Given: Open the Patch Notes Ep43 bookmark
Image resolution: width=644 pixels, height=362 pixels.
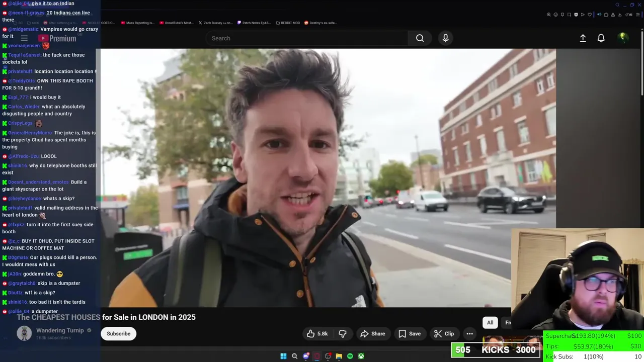Looking at the screenshot, I should tap(254, 23).
